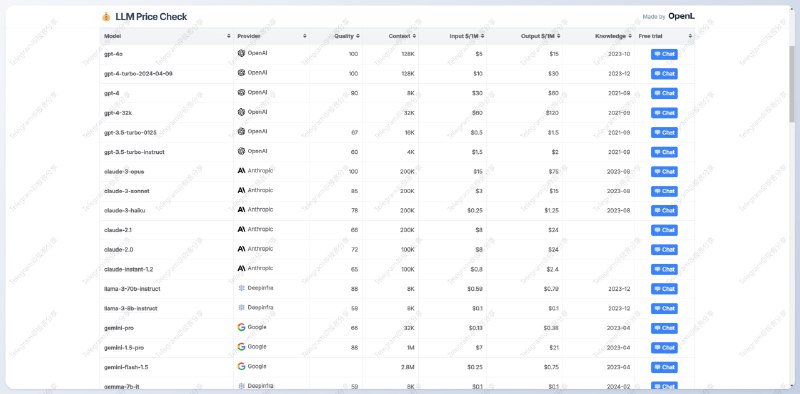This screenshot has width=800, height=394.
Task: Click the Deepinfra icon in llama-3-70b-instruct row
Action: [x=241, y=288]
